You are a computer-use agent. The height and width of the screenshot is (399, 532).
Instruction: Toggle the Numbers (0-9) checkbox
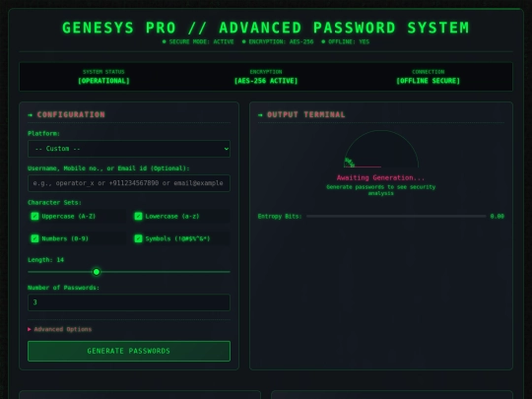[34, 238]
